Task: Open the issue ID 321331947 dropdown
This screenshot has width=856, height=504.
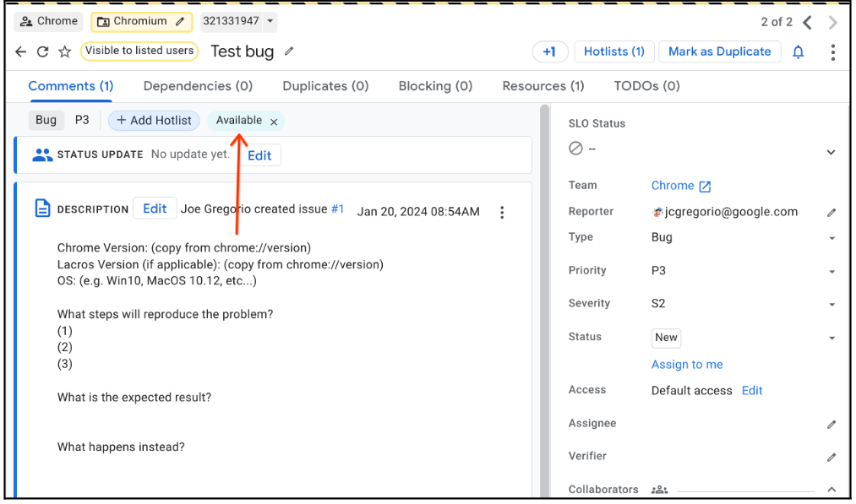Action: pyautogui.click(x=270, y=21)
